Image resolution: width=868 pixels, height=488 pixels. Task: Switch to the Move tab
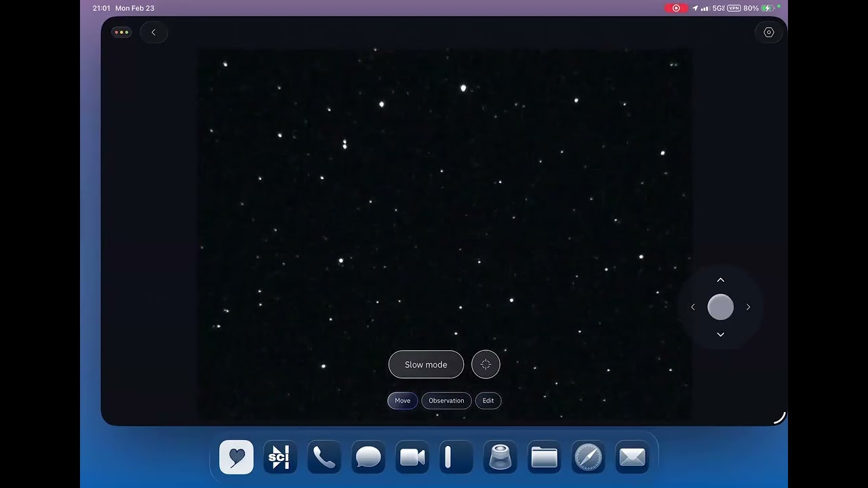402,401
